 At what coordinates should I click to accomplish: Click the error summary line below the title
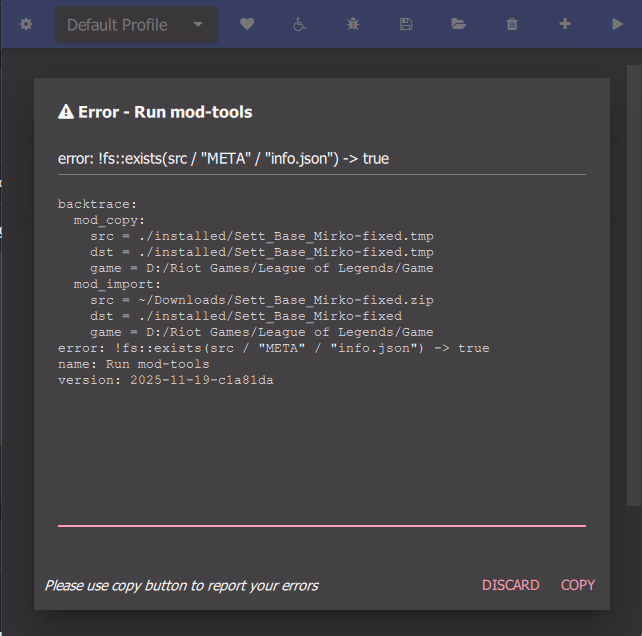(x=223, y=158)
